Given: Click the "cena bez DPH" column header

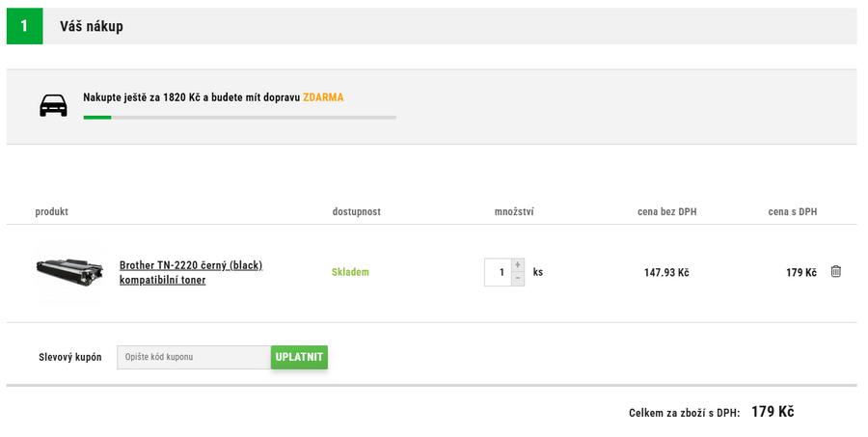Looking at the screenshot, I should tap(666, 212).
